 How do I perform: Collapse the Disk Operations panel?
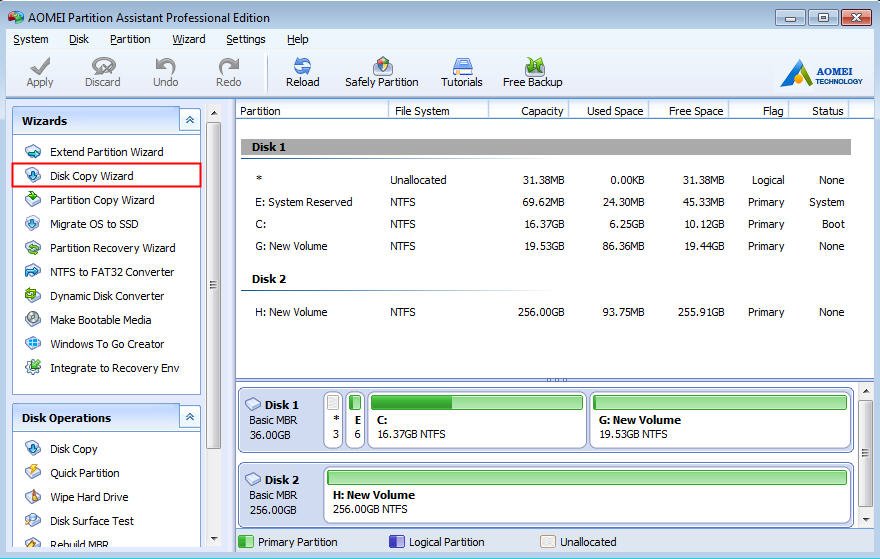[190, 417]
